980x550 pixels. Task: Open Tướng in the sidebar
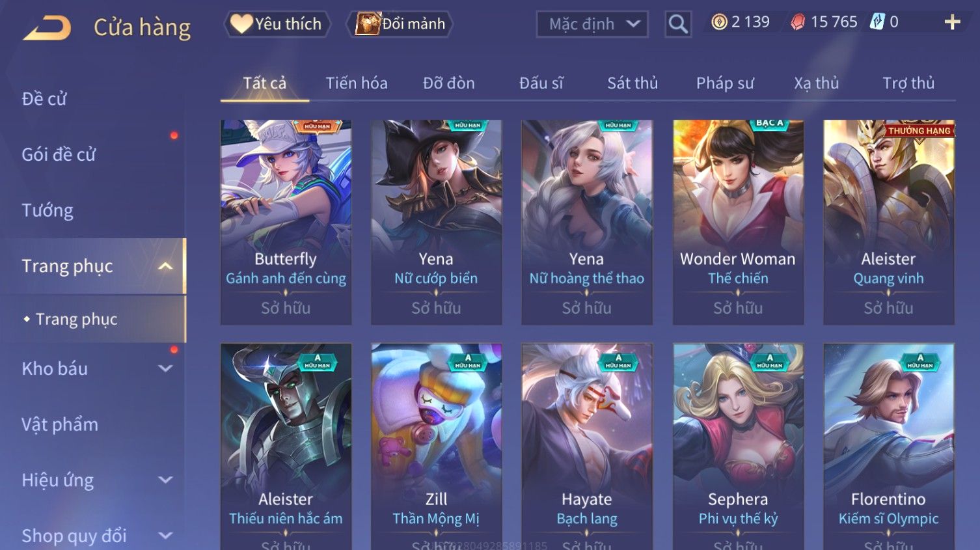pyautogui.click(x=48, y=210)
